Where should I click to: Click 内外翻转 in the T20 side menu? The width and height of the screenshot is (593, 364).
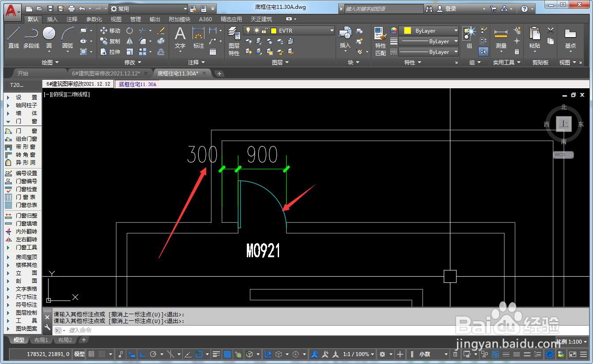pos(26,231)
